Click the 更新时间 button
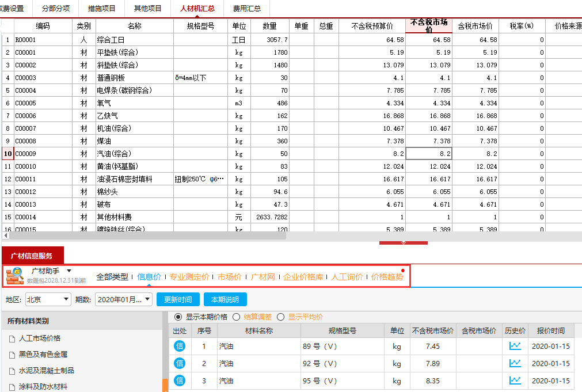582x392 pixels. click(178, 299)
